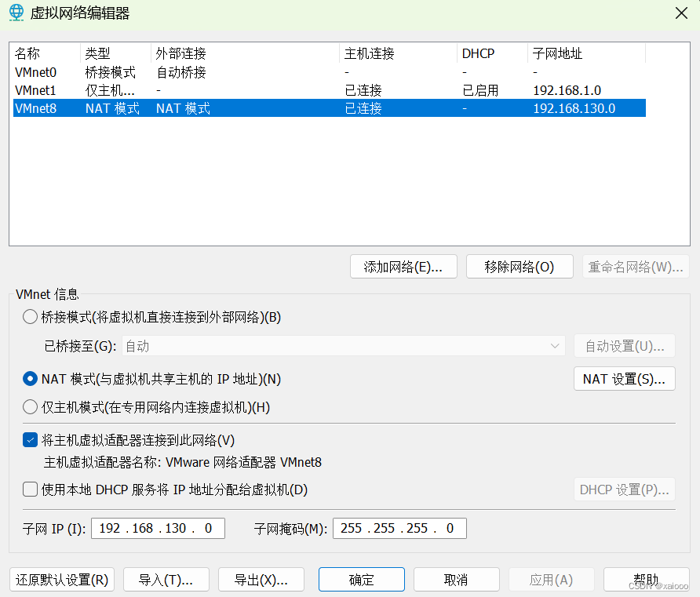Click the 导入(T)... button

[x=166, y=580]
